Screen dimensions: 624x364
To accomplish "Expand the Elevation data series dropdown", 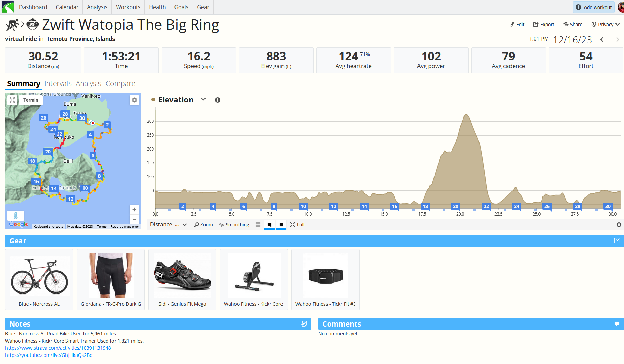I will [x=203, y=99].
